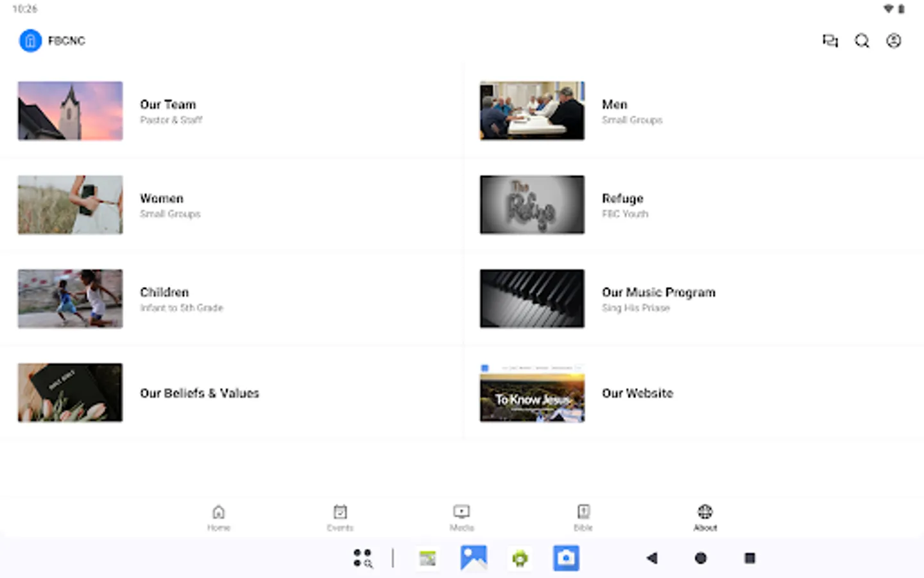Open the Home icon in bottom navigation
The image size is (924, 578).
click(x=219, y=517)
